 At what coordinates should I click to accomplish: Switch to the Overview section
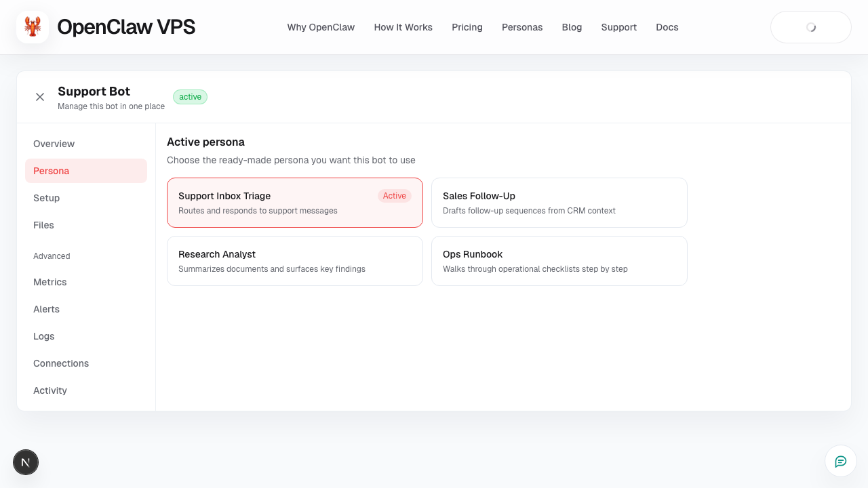[x=54, y=144]
